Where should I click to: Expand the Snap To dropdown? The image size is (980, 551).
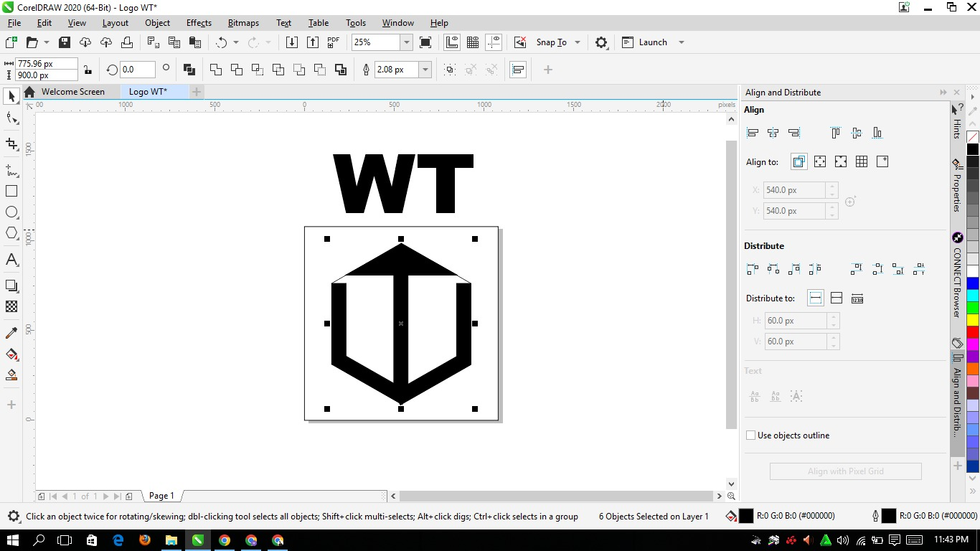[x=577, y=42]
